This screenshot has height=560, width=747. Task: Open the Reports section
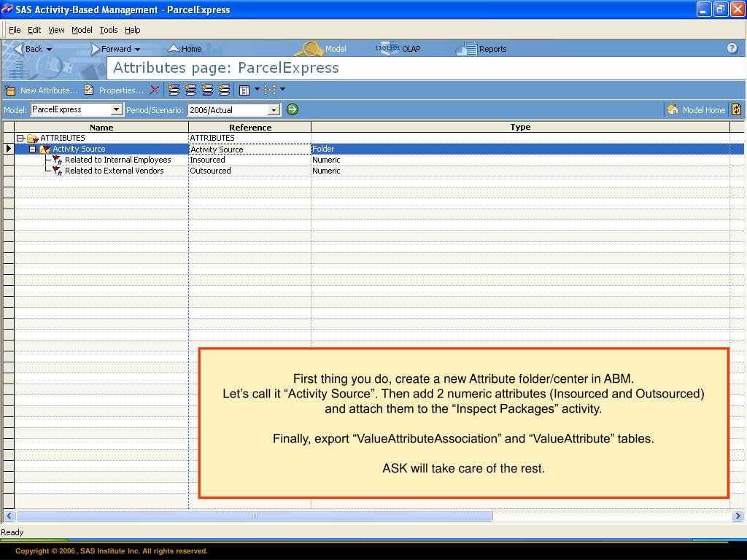(x=481, y=49)
